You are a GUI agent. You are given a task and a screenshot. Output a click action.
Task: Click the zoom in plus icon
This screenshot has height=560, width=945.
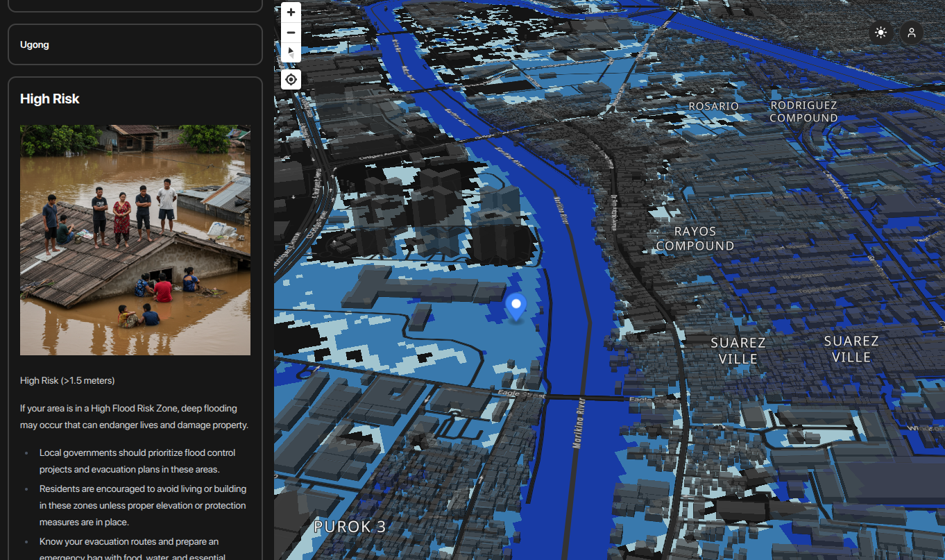(291, 12)
